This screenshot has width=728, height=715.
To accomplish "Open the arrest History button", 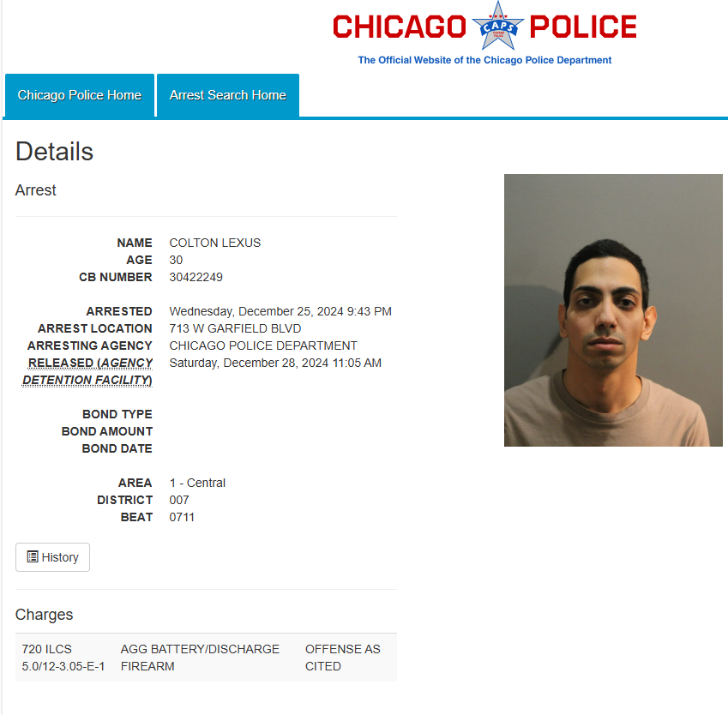I will [52, 557].
